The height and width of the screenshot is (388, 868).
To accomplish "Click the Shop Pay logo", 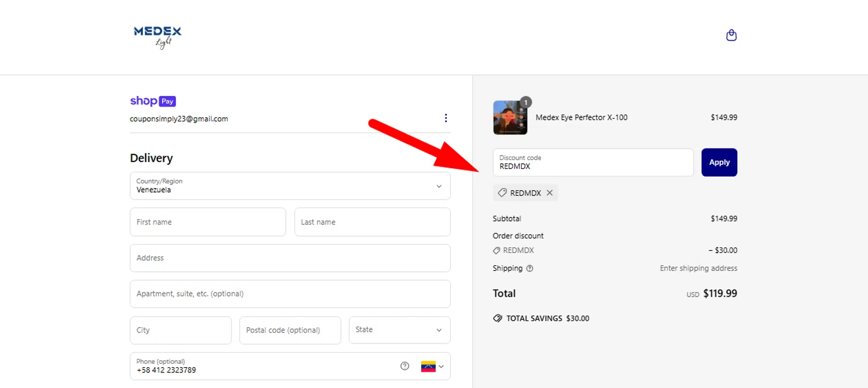I will (153, 101).
